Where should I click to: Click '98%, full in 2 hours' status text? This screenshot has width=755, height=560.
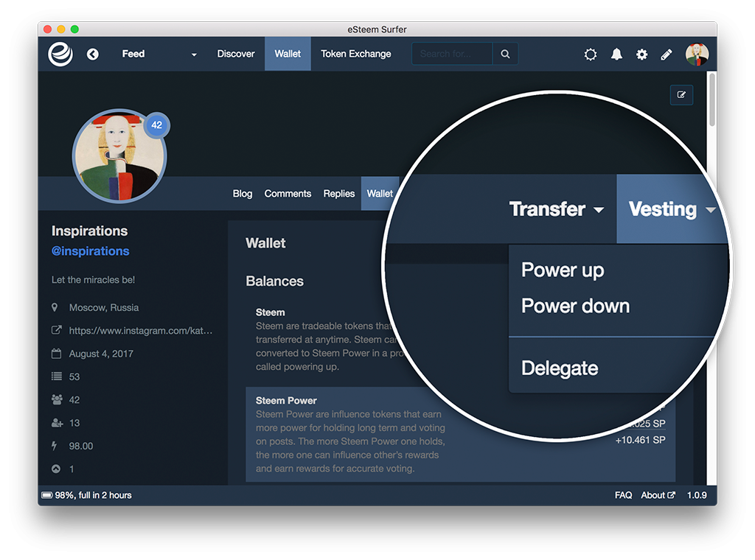click(x=93, y=495)
